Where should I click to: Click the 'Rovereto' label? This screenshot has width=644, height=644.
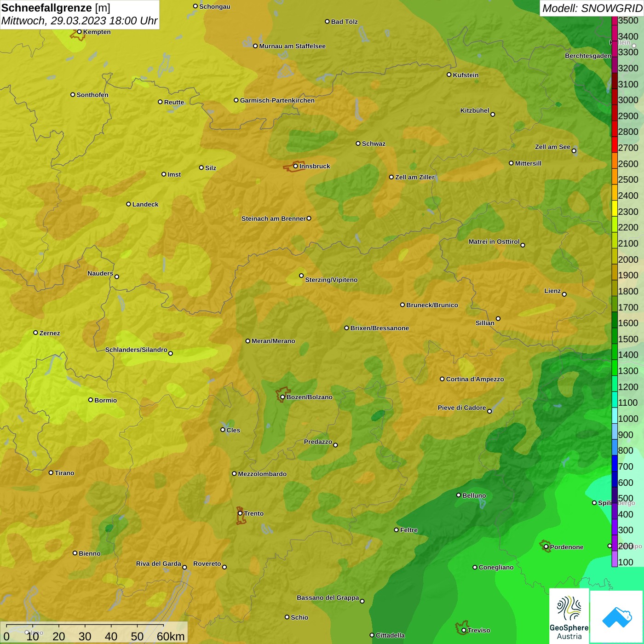(x=207, y=563)
